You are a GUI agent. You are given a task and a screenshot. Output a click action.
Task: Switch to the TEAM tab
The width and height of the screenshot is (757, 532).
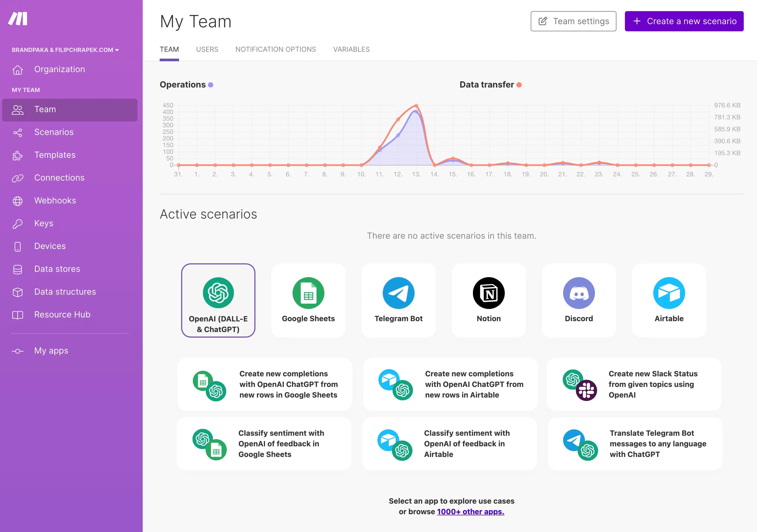169,49
